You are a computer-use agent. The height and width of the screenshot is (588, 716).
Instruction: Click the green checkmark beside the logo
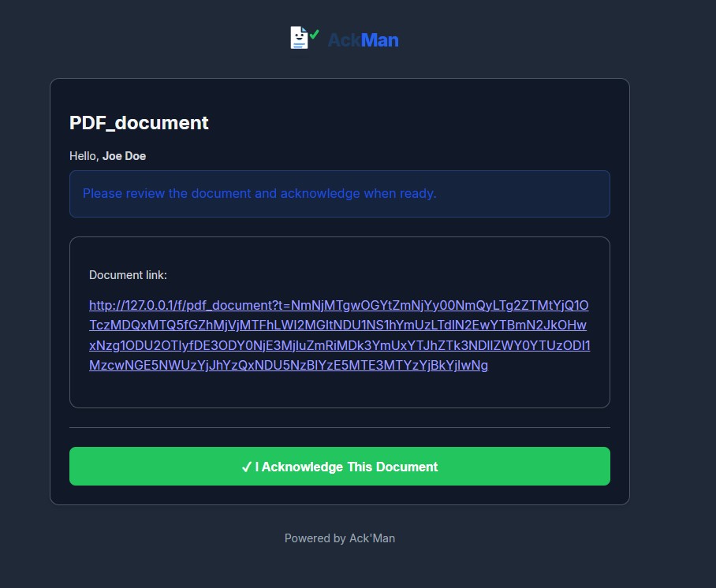click(x=314, y=34)
